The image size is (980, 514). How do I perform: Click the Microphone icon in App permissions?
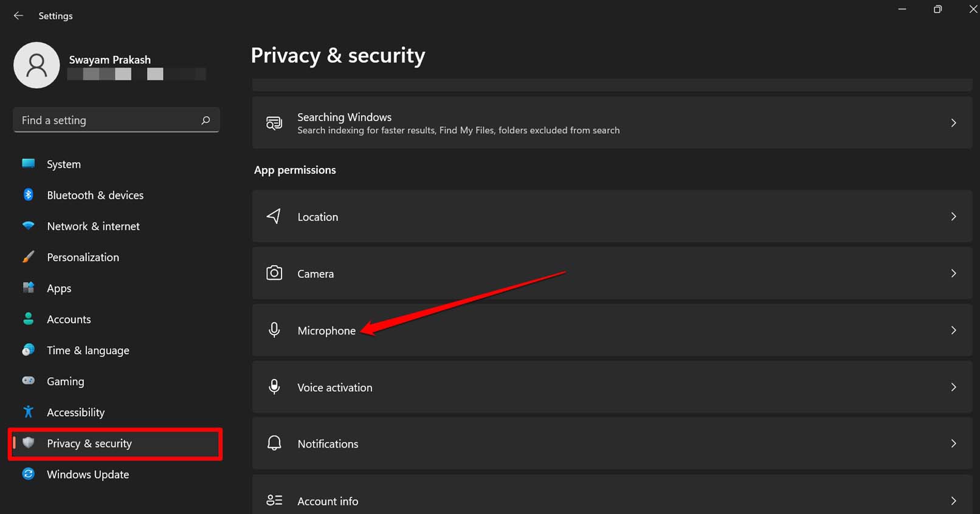274,330
